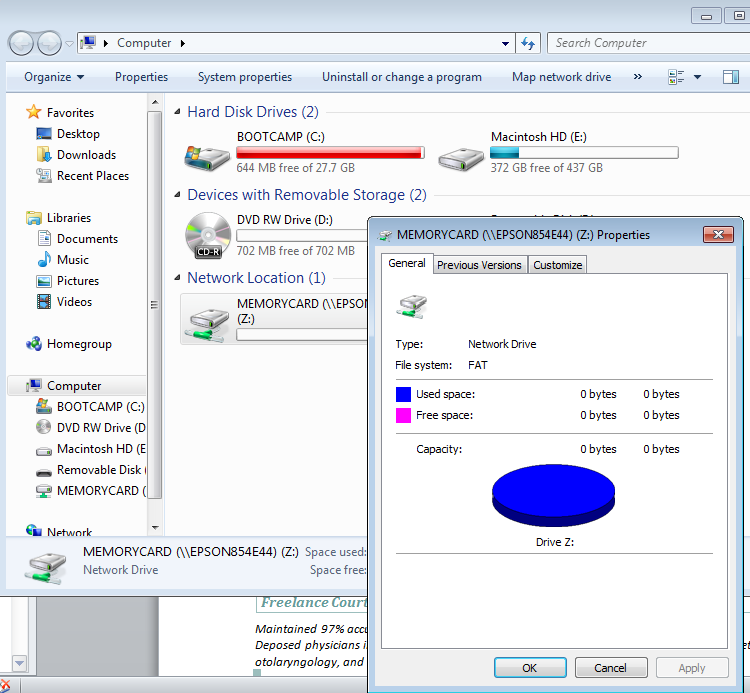Click scroll down arrow in background document window
Viewport: 750px width, 693px height.
pyautogui.click(x=19, y=664)
